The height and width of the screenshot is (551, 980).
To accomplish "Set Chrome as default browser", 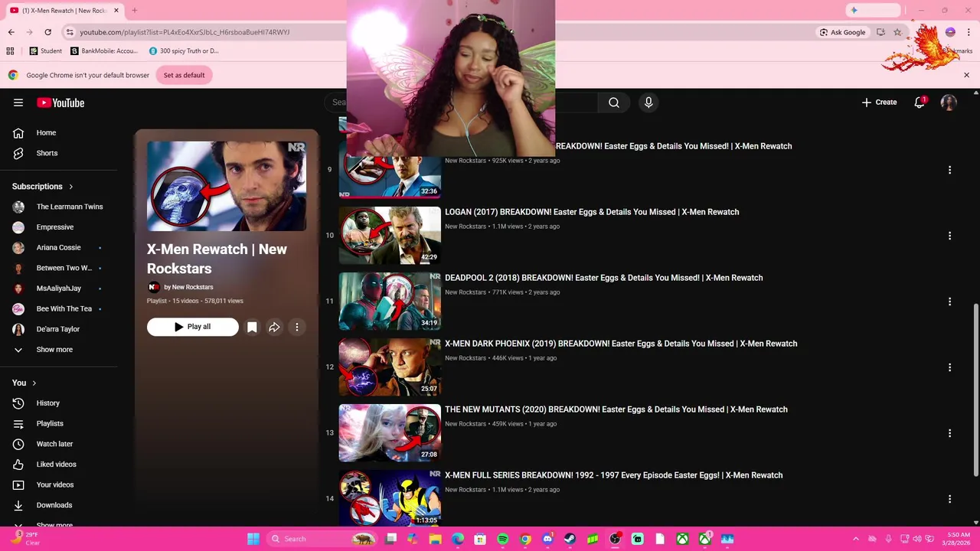I will [x=184, y=75].
